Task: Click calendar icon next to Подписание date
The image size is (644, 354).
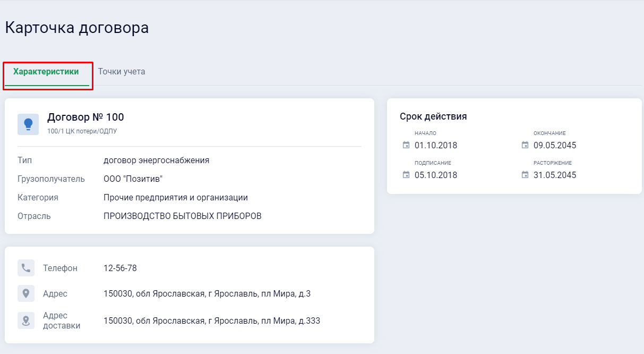Action: click(x=406, y=175)
